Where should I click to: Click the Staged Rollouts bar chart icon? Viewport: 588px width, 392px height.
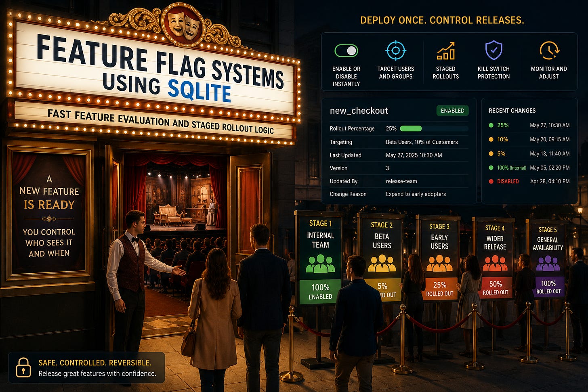click(x=446, y=51)
